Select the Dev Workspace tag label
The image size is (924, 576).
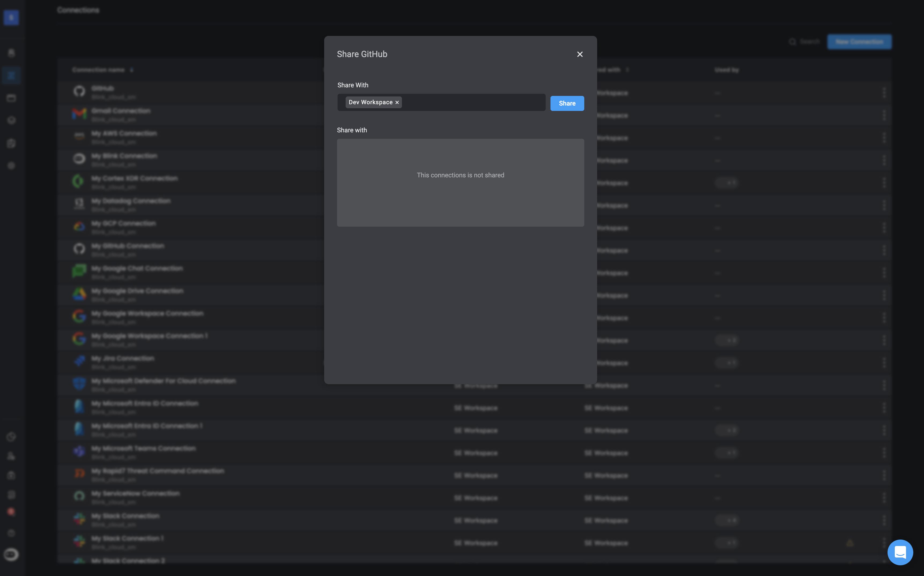pos(370,103)
